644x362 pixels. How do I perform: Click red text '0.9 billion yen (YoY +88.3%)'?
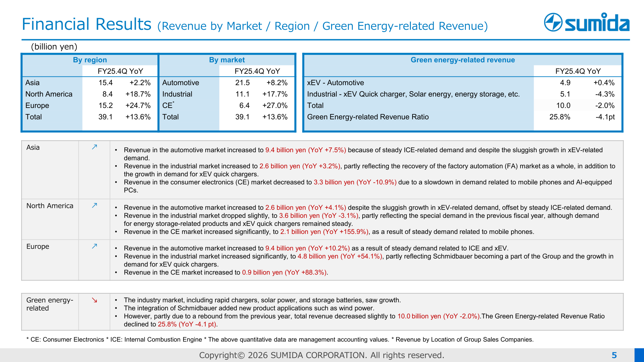(x=284, y=273)
